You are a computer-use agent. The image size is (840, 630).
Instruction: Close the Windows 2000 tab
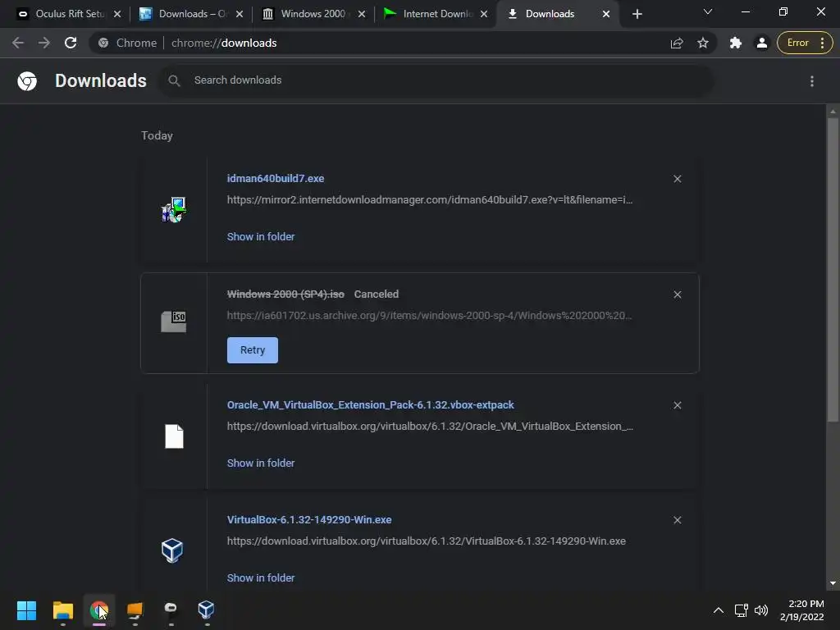pyautogui.click(x=362, y=15)
